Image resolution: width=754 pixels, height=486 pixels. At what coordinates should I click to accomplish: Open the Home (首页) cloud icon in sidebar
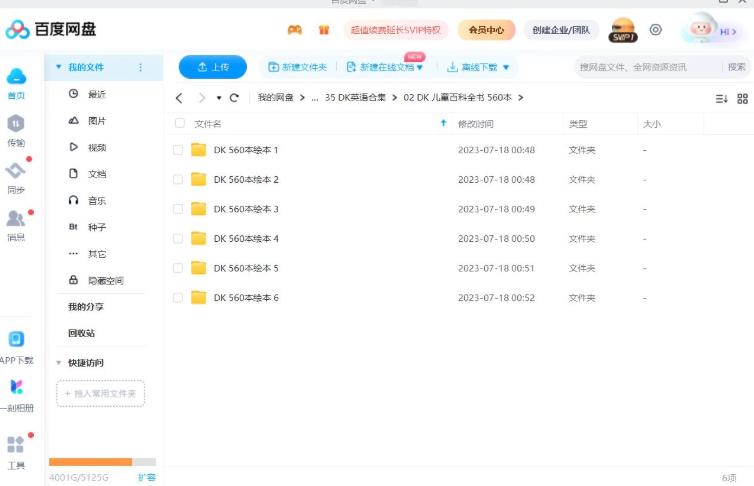pos(16,76)
